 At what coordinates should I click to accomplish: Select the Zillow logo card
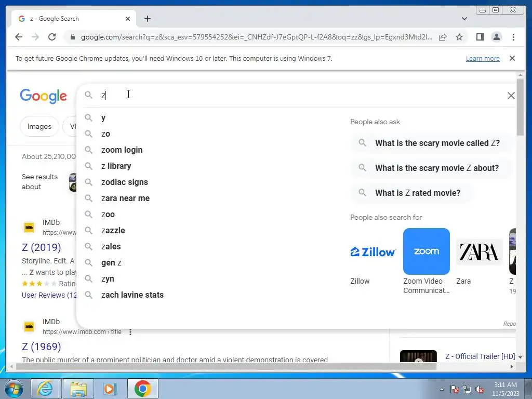pyautogui.click(x=373, y=252)
